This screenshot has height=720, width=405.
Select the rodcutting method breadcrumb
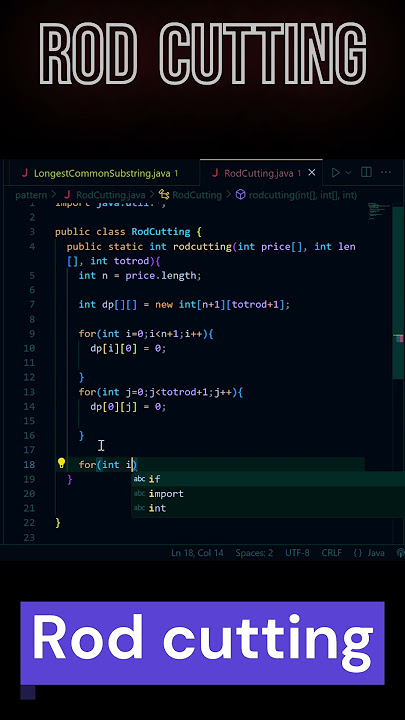[x=297, y=195]
